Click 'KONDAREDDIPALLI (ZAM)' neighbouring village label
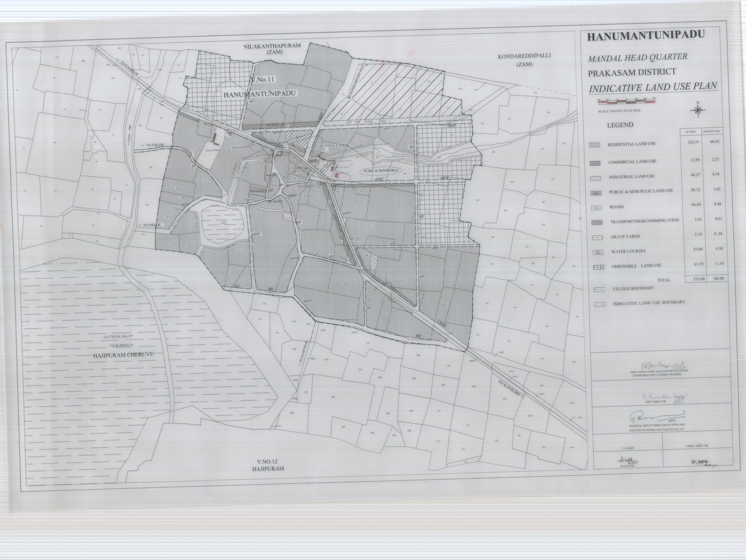The width and height of the screenshot is (746, 560). click(524, 60)
